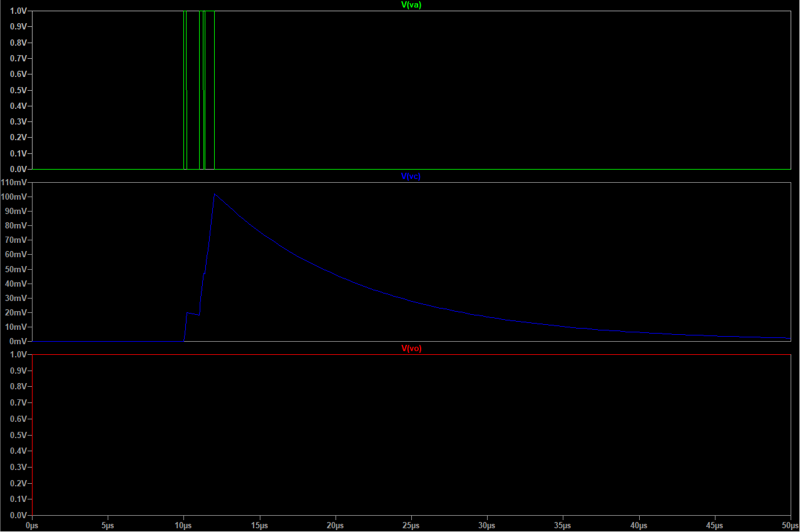Click the 50µs label on time axis
Viewport: 800px width, 532px height.
[x=789, y=526]
